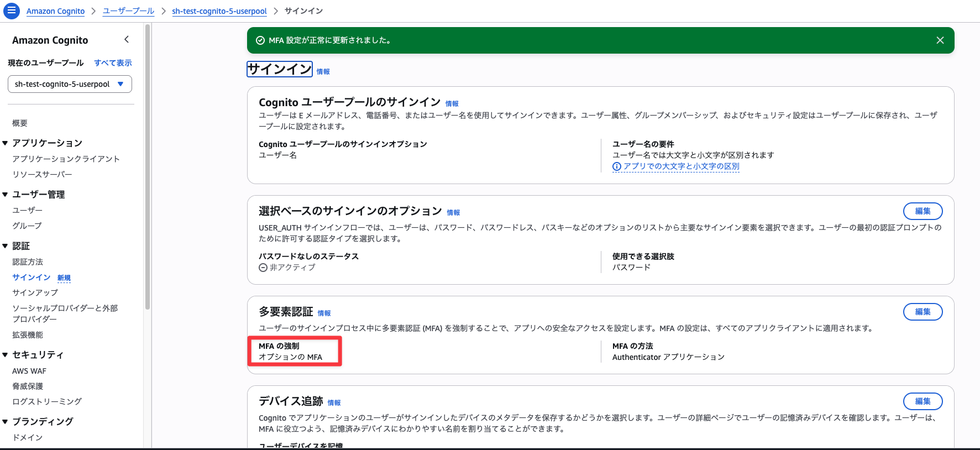Click the inactive status icon under passwordless

pos(263,268)
